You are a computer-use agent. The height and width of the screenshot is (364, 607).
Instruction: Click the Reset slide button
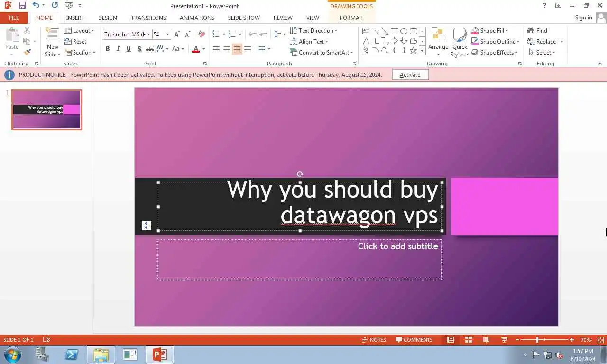pos(75,42)
